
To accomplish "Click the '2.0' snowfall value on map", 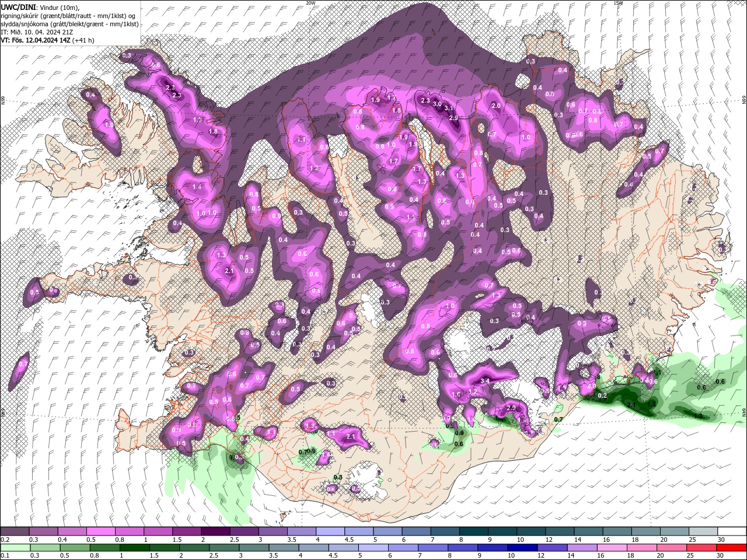I will [497, 106].
